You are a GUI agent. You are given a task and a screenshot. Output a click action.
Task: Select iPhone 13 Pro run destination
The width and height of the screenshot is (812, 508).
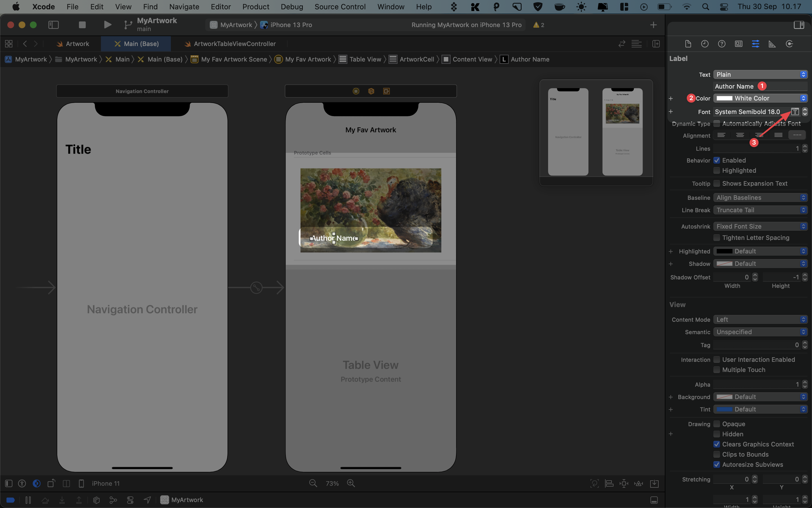[x=286, y=25]
